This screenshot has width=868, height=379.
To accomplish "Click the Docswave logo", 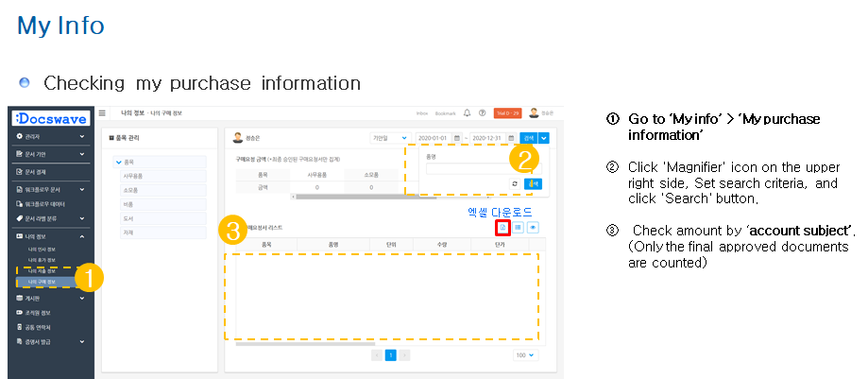I will 51,118.
